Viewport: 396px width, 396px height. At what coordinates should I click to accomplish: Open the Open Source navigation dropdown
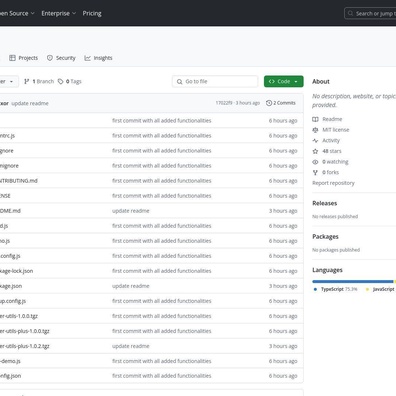(17, 13)
